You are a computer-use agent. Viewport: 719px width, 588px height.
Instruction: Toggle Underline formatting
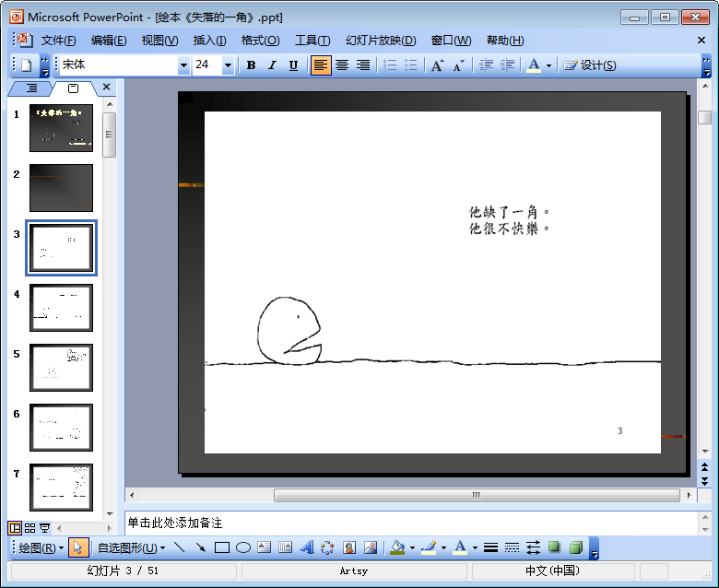pyautogui.click(x=293, y=65)
